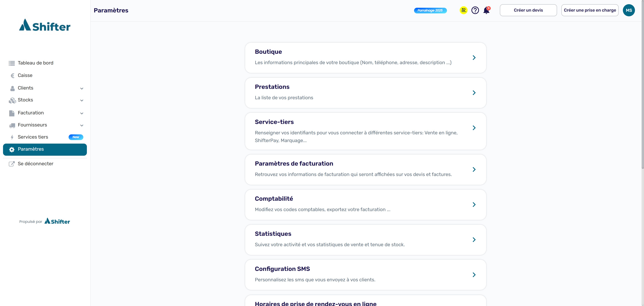Image resolution: width=644 pixels, height=306 pixels.
Task: Expand the Stocks submenu chevron
Action: click(82, 100)
